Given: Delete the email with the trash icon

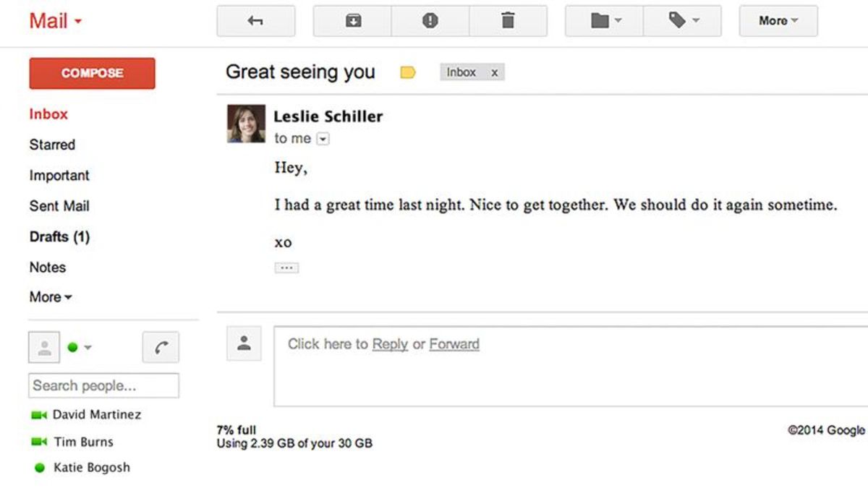Looking at the screenshot, I should click(509, 21).
